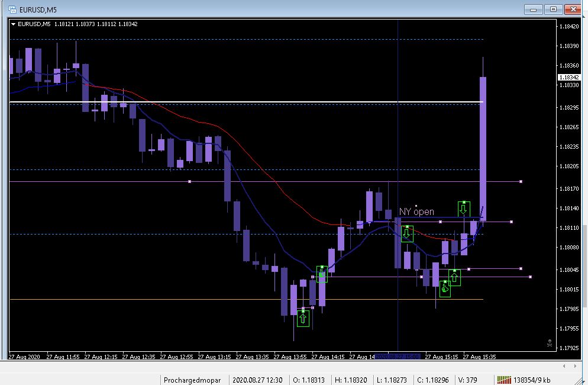Click the chart icon beside the EURUSD,M5 title

[x=12, y=9]
